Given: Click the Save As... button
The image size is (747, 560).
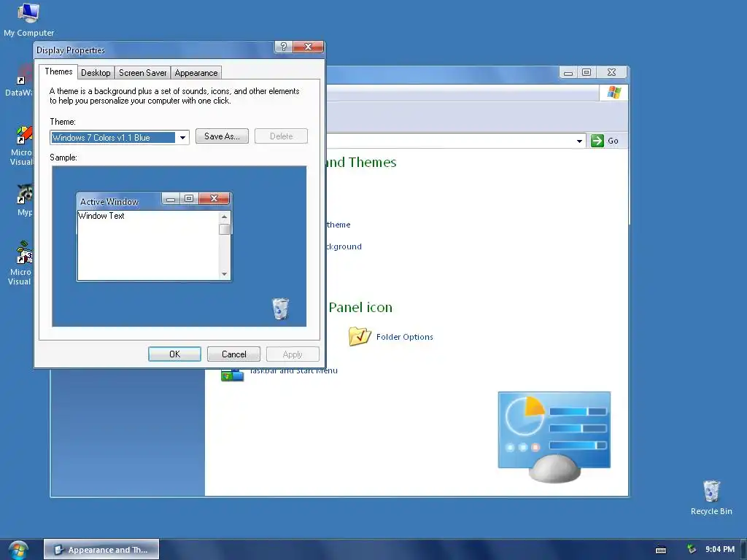Looking at the screenshot, I should tap(222, 136).
